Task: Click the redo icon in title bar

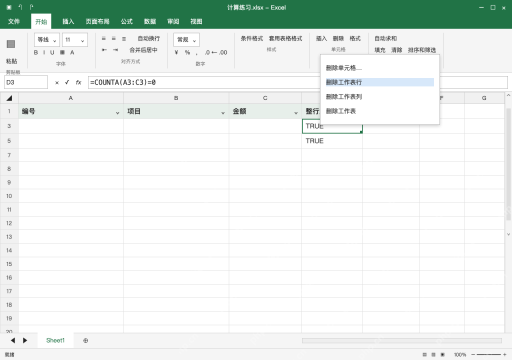Action: pyautogui.click(x=31, y=7)
